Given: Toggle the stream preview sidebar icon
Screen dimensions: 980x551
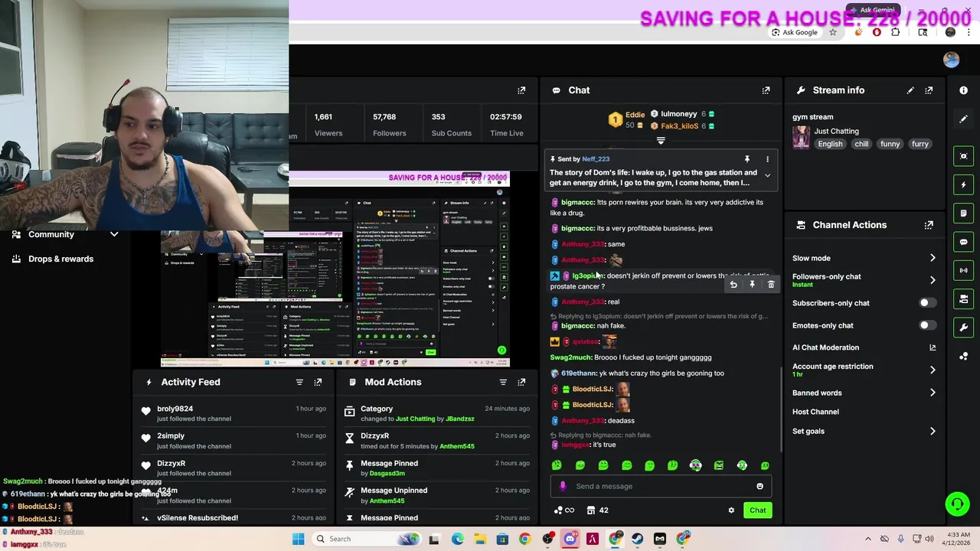Looking at the screenshot, I should (964, 156).
